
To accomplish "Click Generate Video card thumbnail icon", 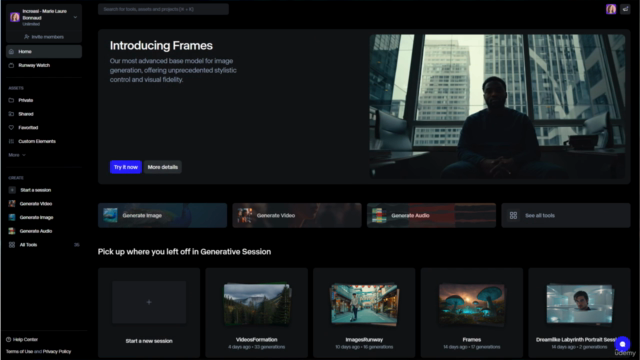I will (244, 215).
